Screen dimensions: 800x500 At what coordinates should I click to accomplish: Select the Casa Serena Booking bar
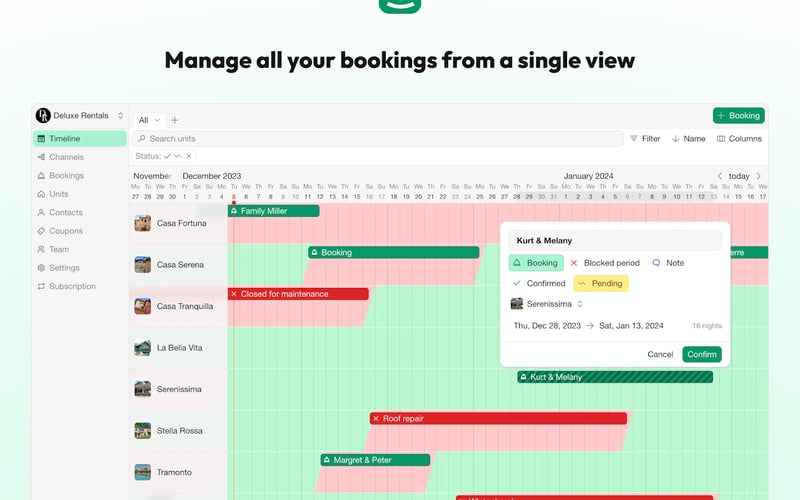(x=393, y=253)
